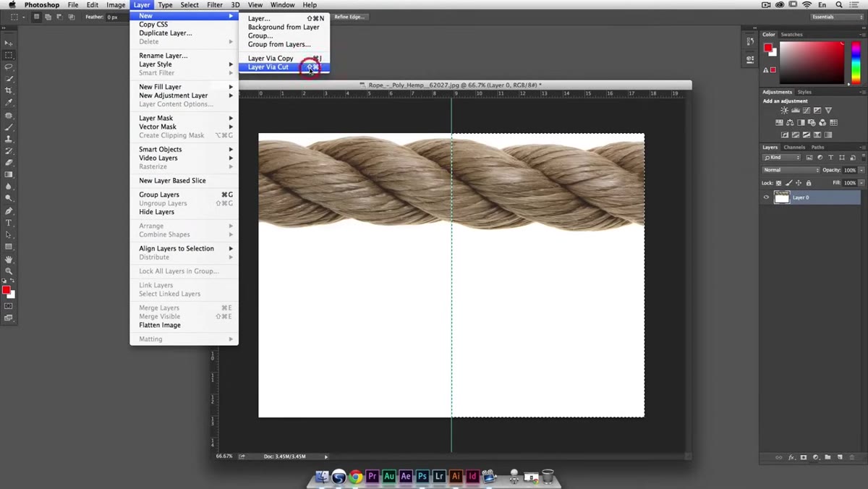Open After Effects from the dock

tap(406, 476)
